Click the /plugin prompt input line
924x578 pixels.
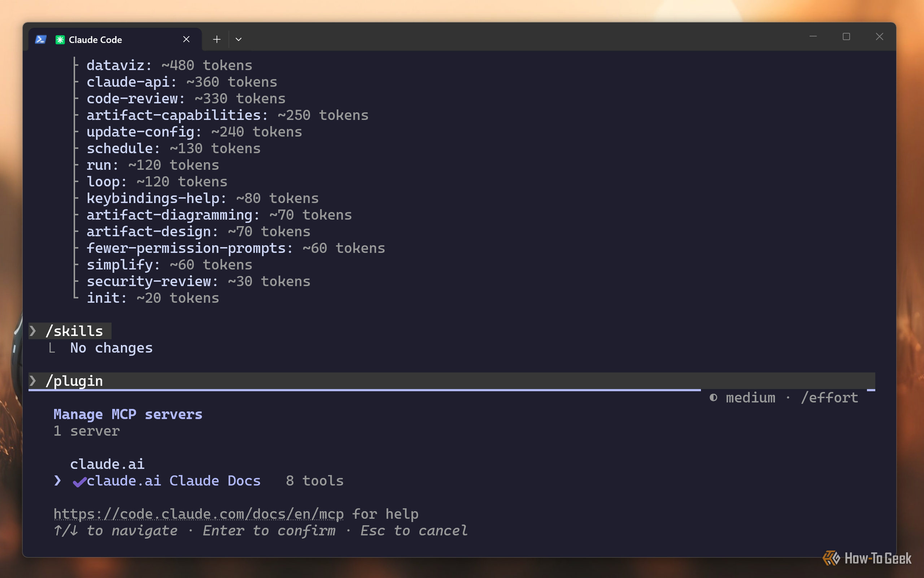point(452,381)
